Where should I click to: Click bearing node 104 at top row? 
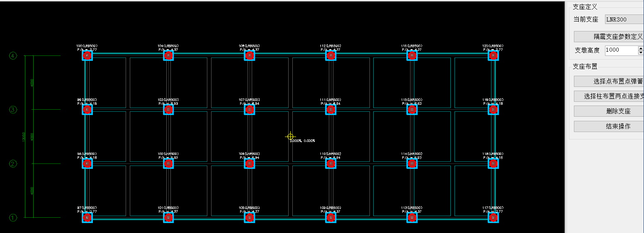[168, 55]
